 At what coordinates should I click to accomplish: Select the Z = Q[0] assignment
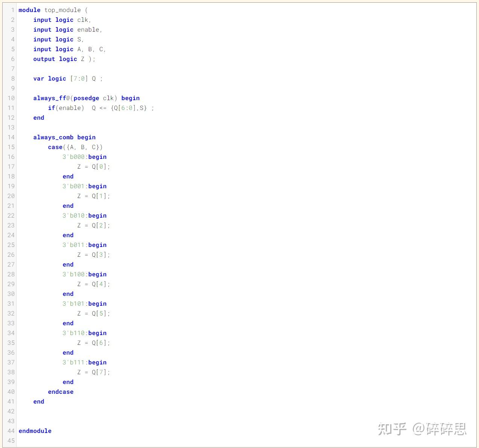point(93,166)
